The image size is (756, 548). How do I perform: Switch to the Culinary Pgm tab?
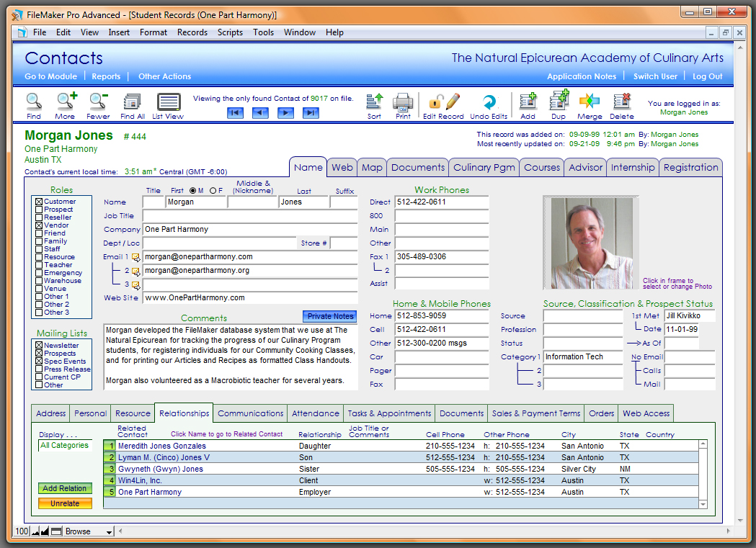click(x=484, y=168)
